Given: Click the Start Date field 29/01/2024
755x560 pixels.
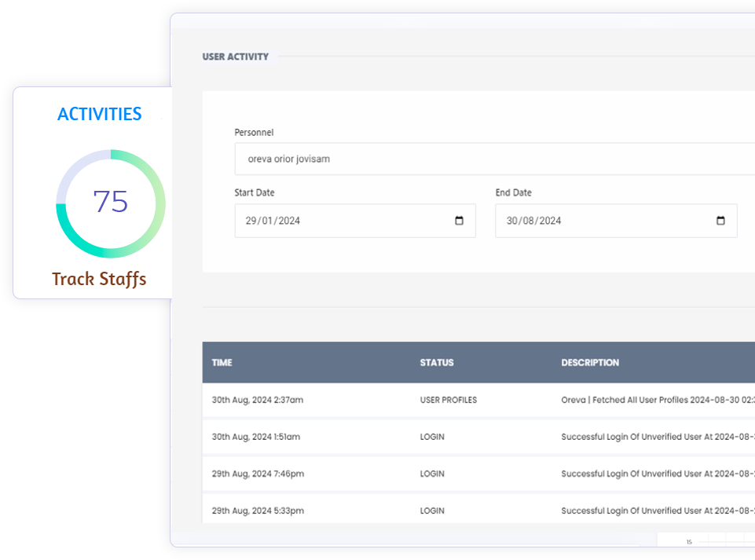Looking at the screenshot, I should pos(355,221).
